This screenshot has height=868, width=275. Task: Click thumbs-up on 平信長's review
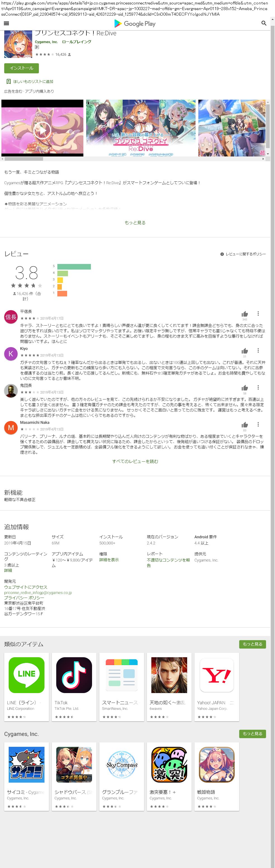[245, 314]
